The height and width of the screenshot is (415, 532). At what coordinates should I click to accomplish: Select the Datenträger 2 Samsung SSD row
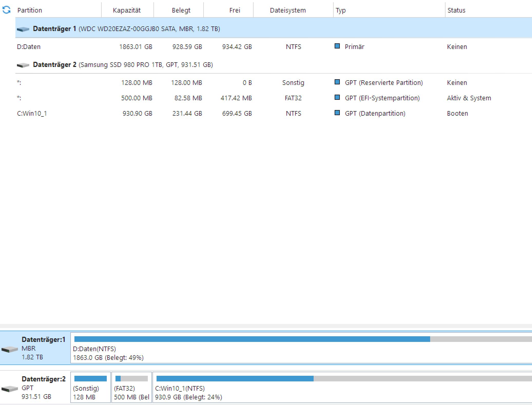[274, 65]
